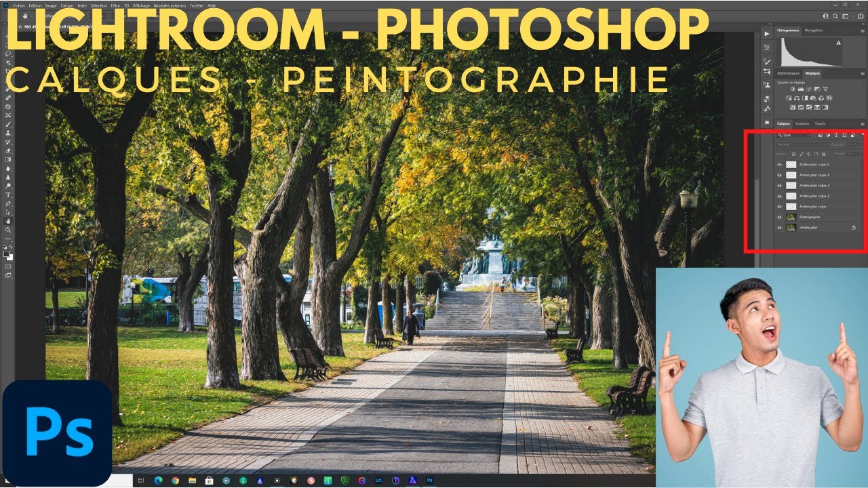Add a Vibrance (triangle) adjustment

825,89
